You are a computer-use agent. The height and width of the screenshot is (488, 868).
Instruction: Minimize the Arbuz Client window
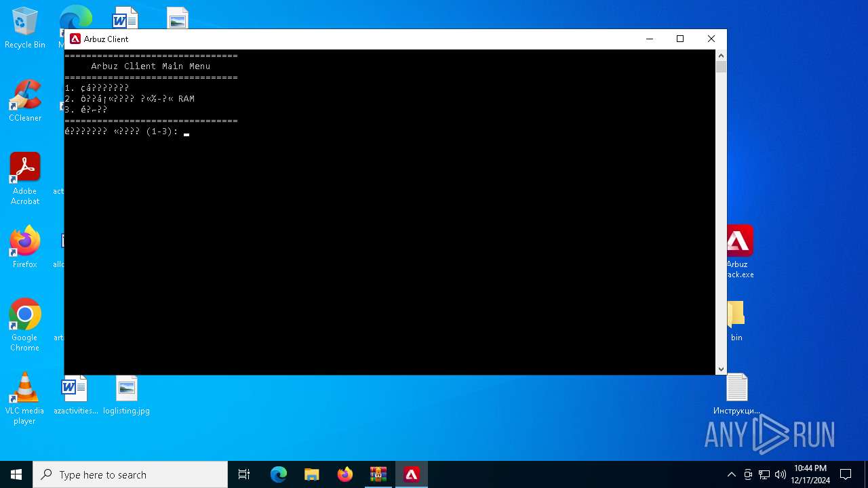[649, 39]
